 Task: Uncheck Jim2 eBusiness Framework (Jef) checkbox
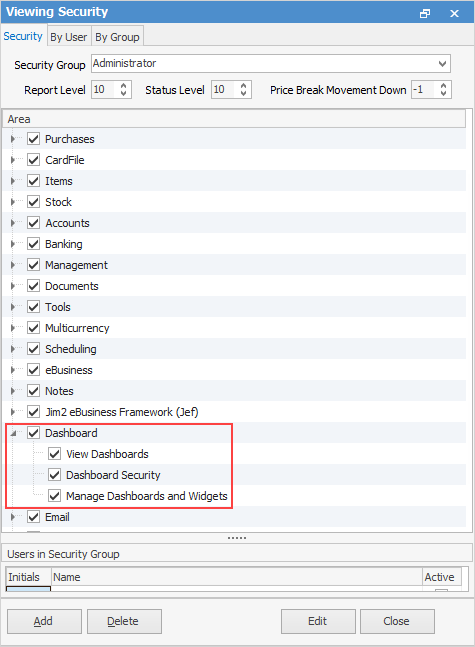[x=33, y=412]
